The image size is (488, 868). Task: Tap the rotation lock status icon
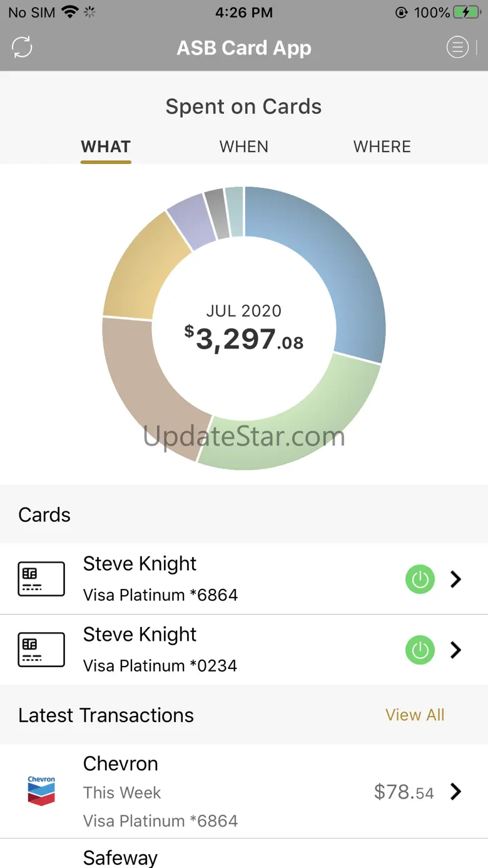pyautogui.click(x=402, y=13)
